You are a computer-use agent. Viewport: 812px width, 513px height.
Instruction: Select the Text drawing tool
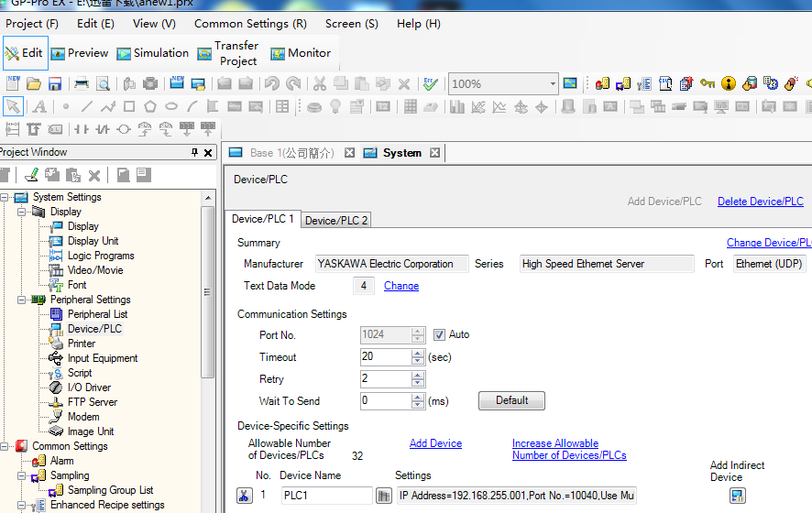(39, 107)
